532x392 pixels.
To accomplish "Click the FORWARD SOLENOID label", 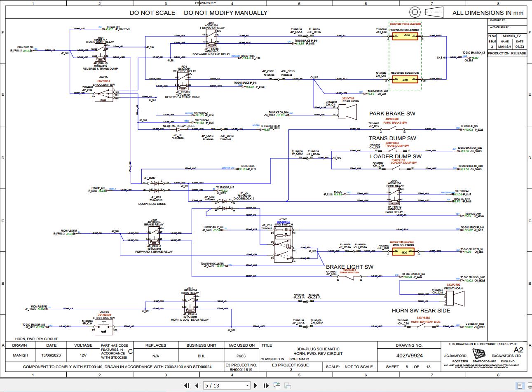I will (404, 30).
